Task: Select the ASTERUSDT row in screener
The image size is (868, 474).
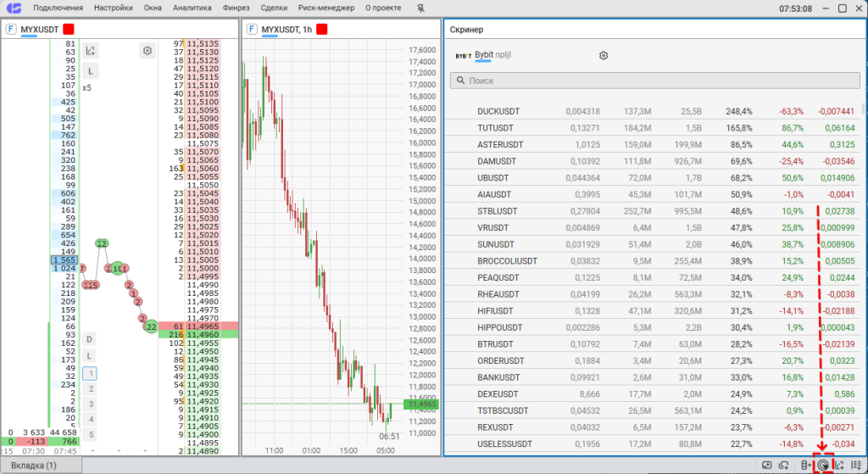Action: [500, 144]
